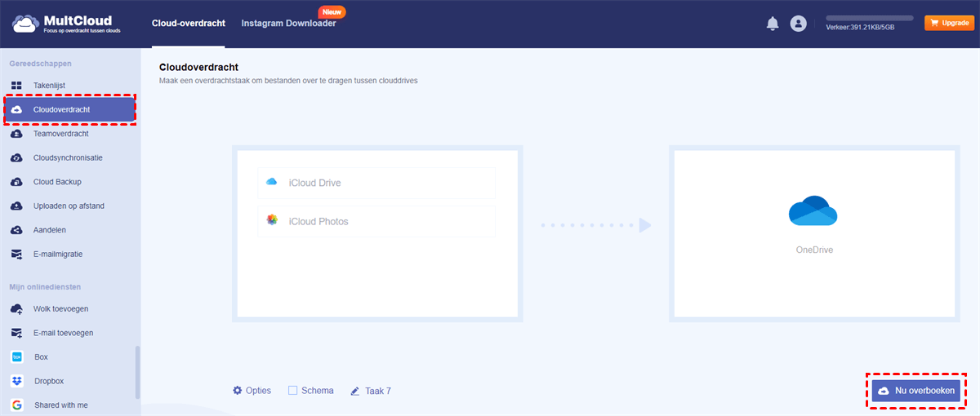Click the sidebar scrollbar
The height and width of the screenshot is (416, 980).
pos(137,373)
